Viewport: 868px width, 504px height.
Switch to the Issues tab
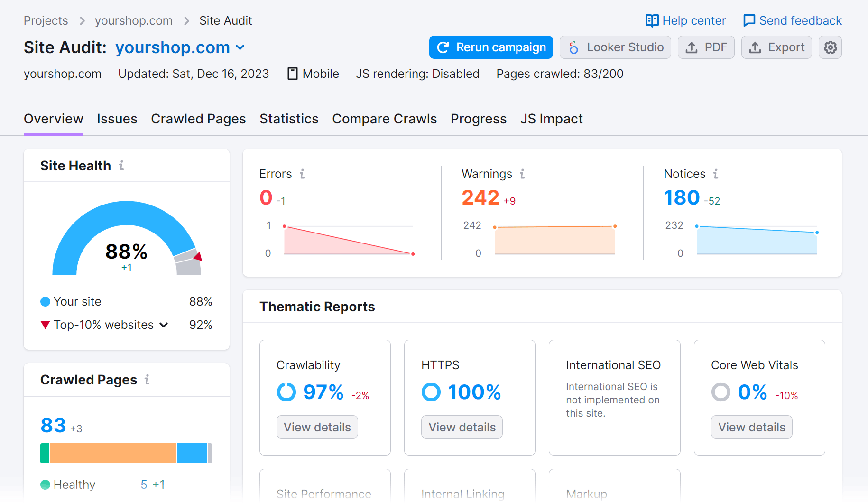click(117, 119)
